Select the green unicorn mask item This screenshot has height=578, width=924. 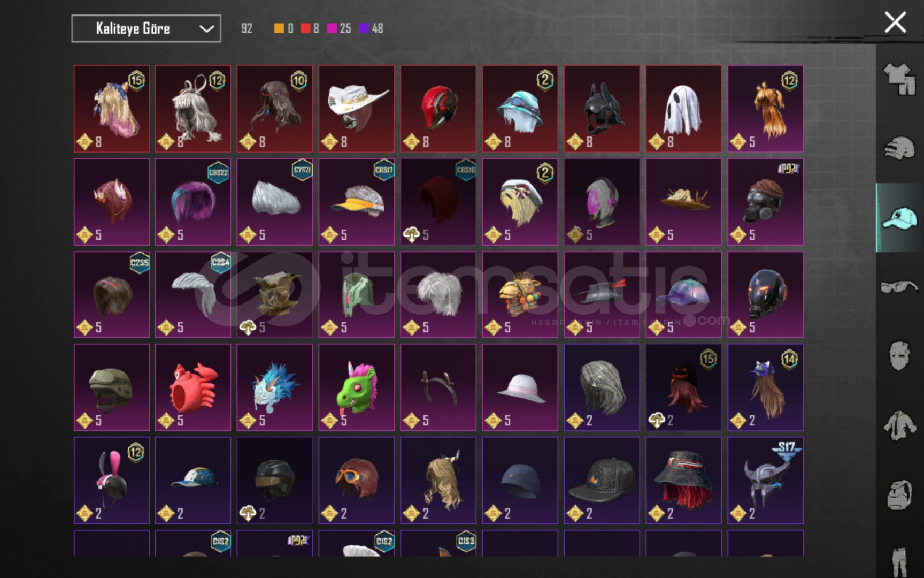(356, 387)
